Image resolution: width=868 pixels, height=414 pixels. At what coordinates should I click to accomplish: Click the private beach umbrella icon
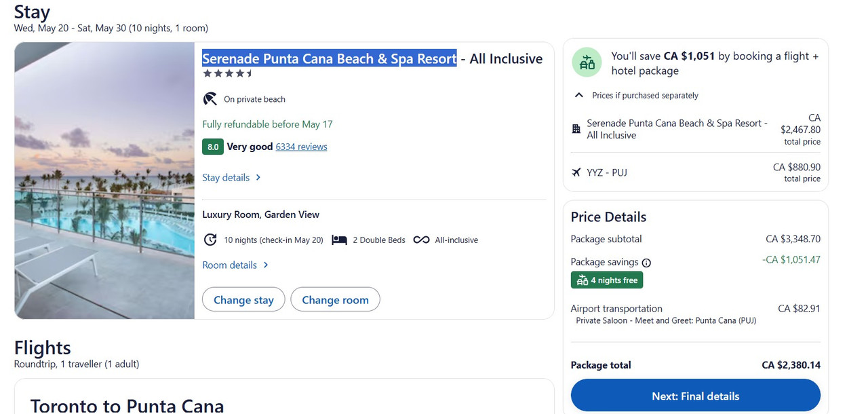210,99
